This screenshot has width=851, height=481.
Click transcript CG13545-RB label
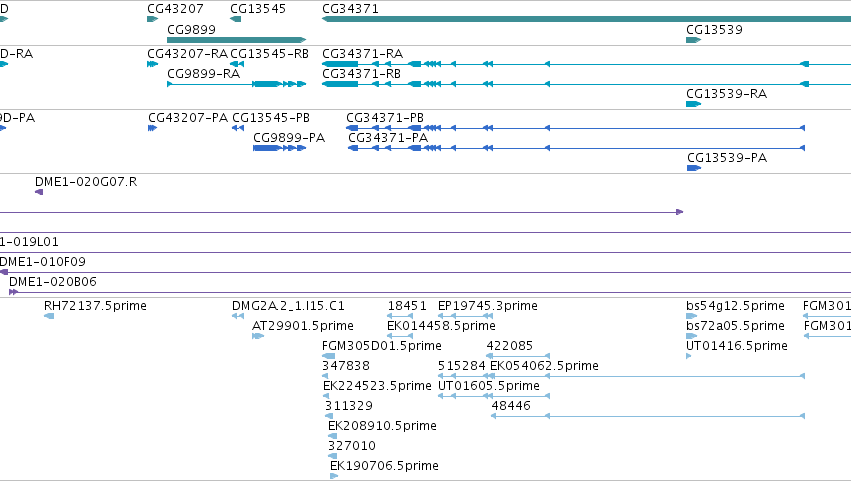tap(270, 54)
